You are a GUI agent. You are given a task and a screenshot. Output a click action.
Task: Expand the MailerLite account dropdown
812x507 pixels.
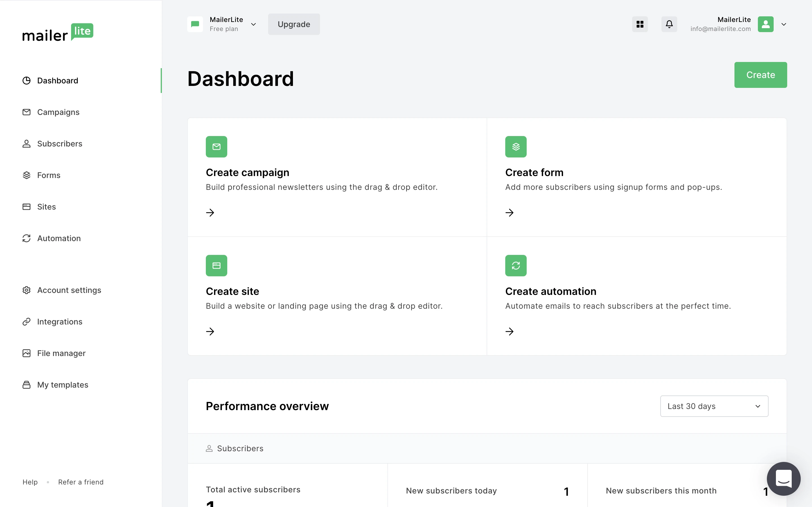[x=785, y=24]
